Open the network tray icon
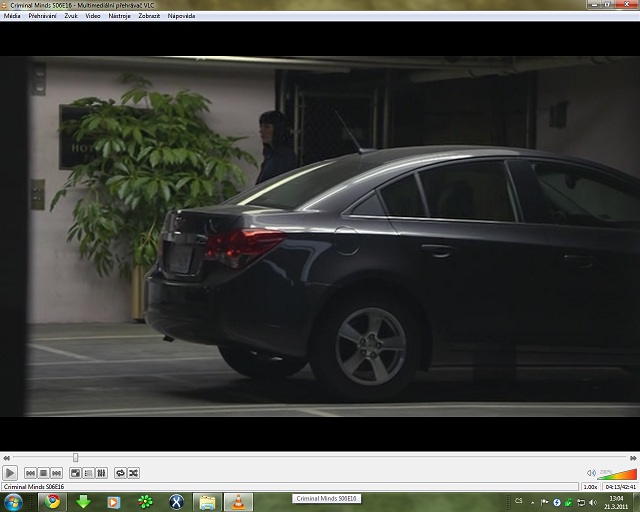This screenshot has height=512, width=640. [581, 503]
